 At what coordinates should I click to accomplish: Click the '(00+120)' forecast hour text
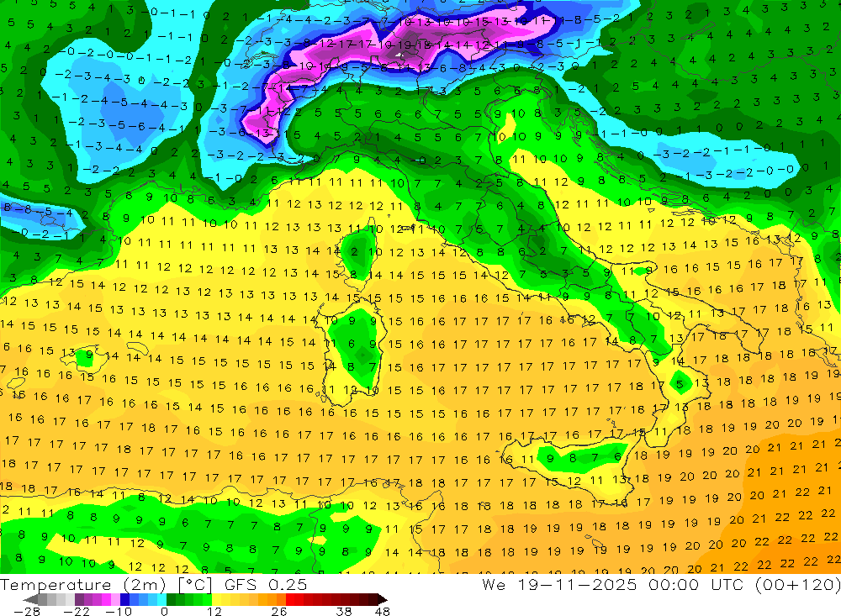coord(798,584)
